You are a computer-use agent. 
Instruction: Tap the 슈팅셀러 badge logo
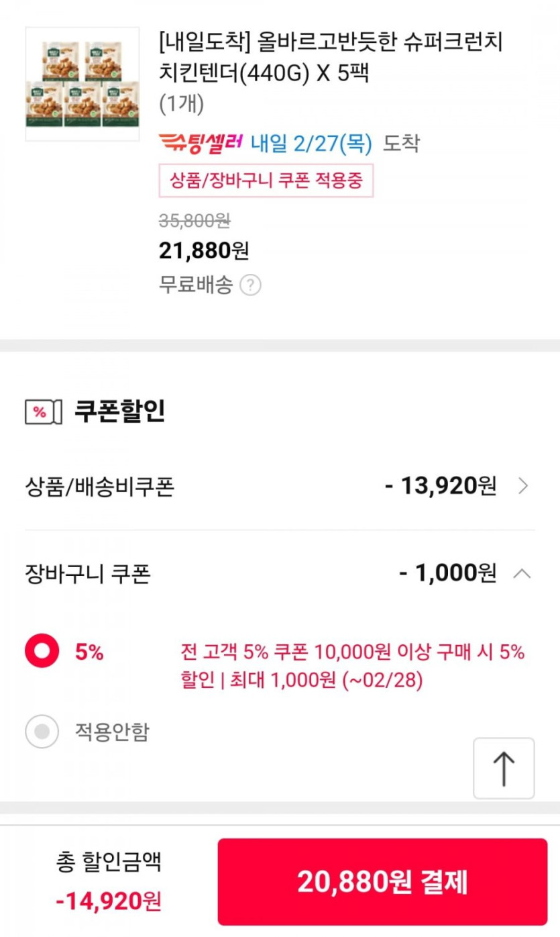201,143
